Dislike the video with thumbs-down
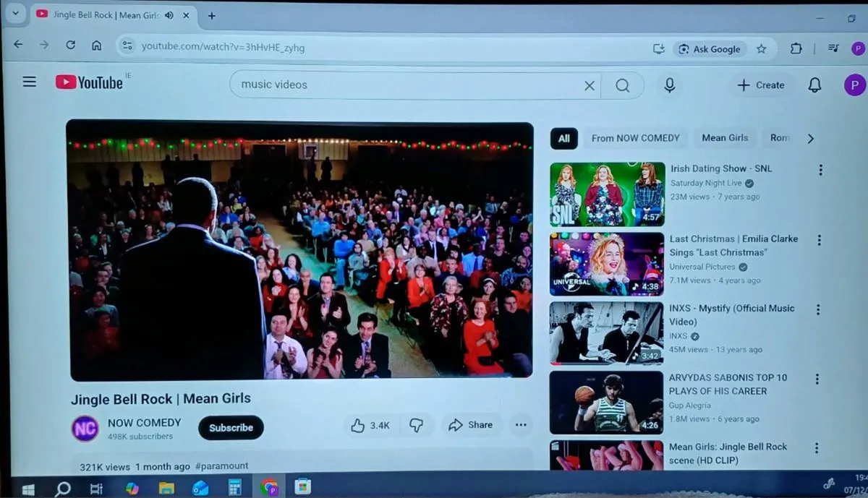The height and width of the screenshot is (498, 868). 416,425
